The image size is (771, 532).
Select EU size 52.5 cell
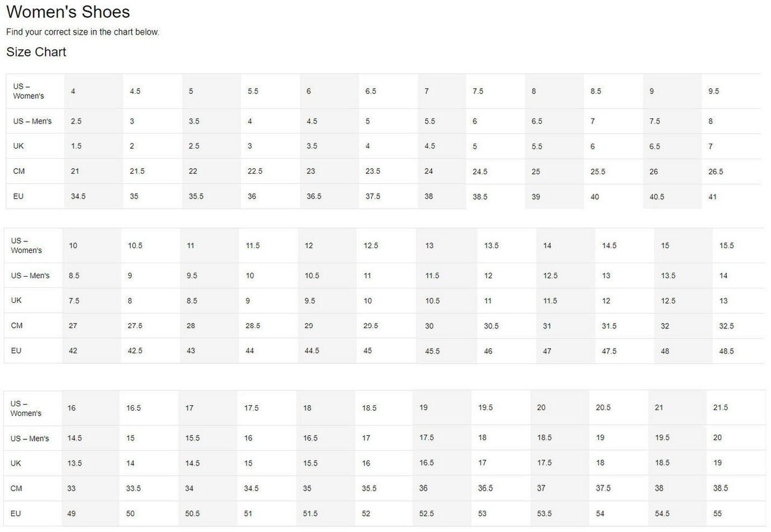(427, 513)
